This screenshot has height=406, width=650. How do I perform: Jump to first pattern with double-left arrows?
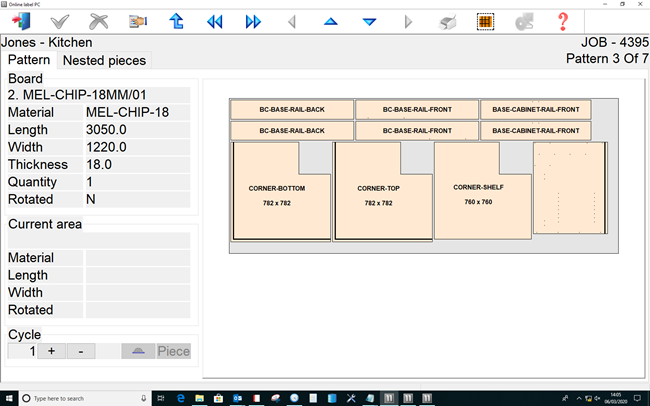[215, 21]
